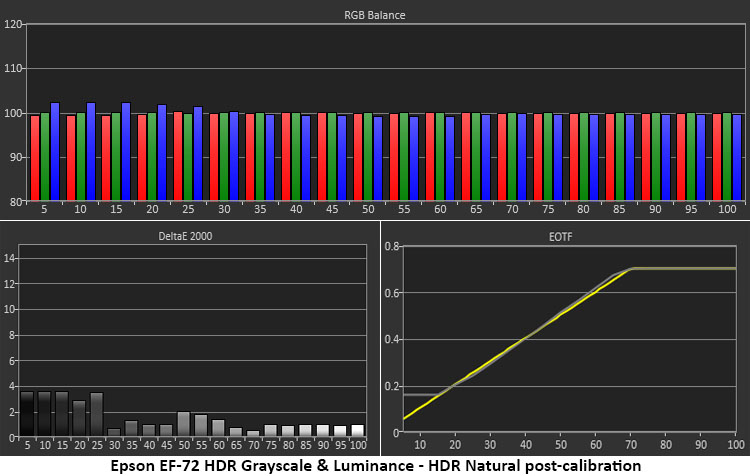Click the DeltaE 2000 panel title
Image resolution: width=750 pixels, height=476 pixels.
point(199,236)
